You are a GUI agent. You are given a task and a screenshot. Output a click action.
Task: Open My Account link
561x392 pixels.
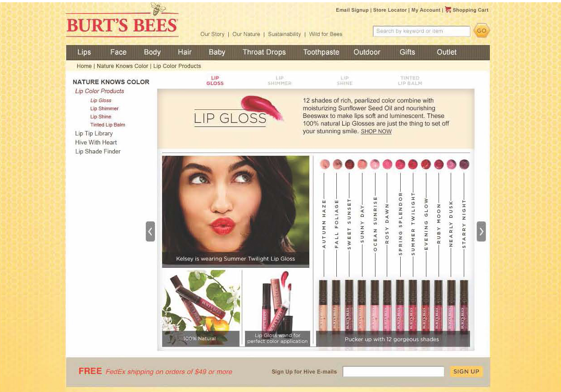coord(426,10)
